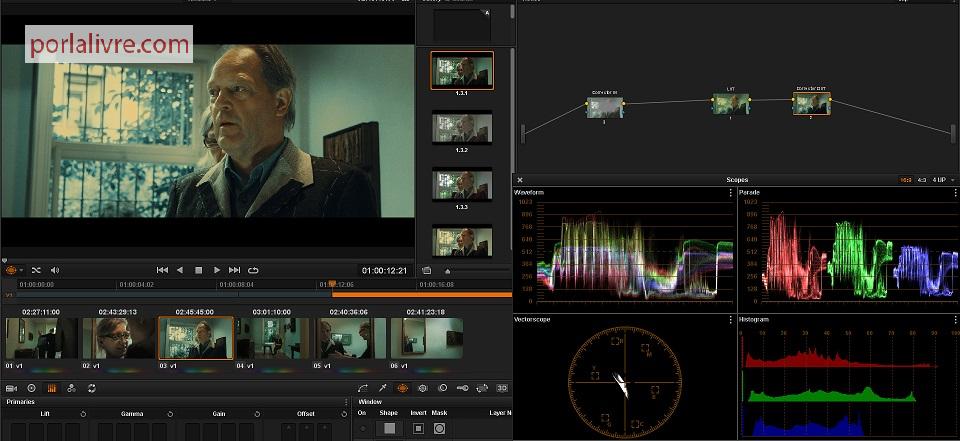Viewport: 960px width, 441px height.
Task: Jump to last frame in transport controls
Action: (234, 270)
